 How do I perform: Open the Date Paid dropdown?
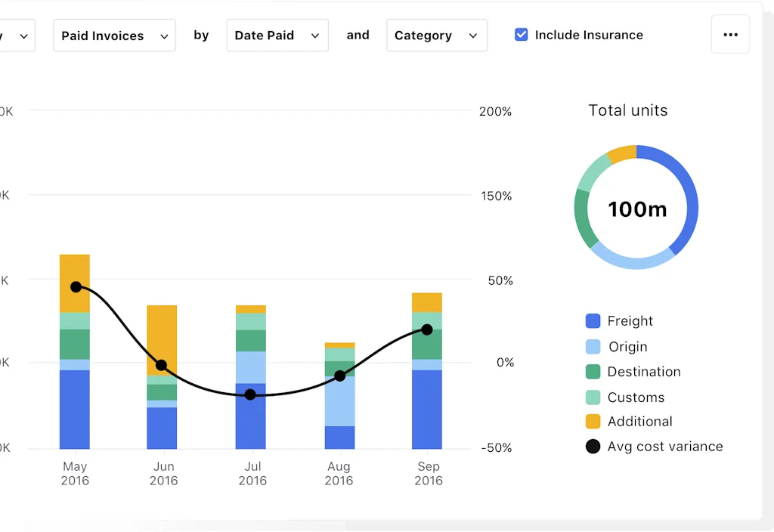coord(277,35)
